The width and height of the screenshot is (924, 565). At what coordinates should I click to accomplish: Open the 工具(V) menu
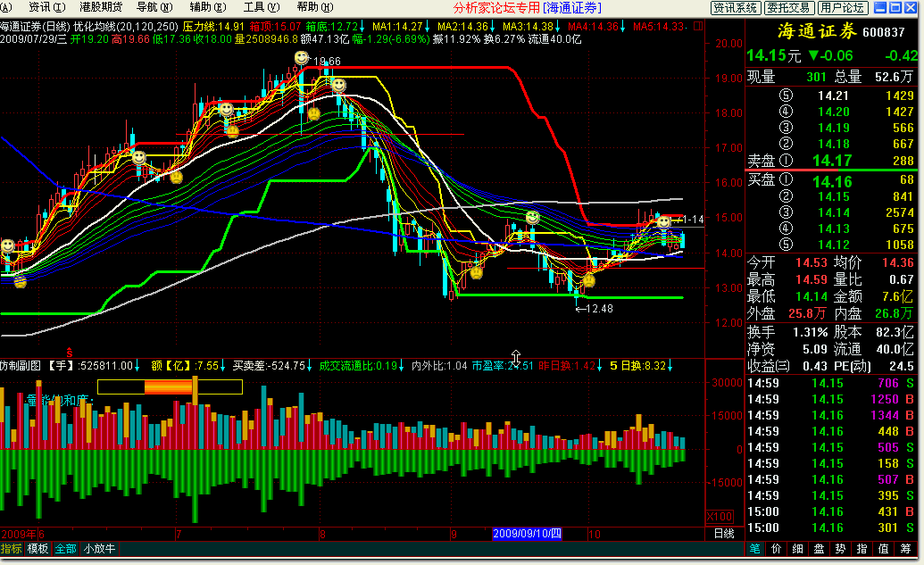pos(261,7)
